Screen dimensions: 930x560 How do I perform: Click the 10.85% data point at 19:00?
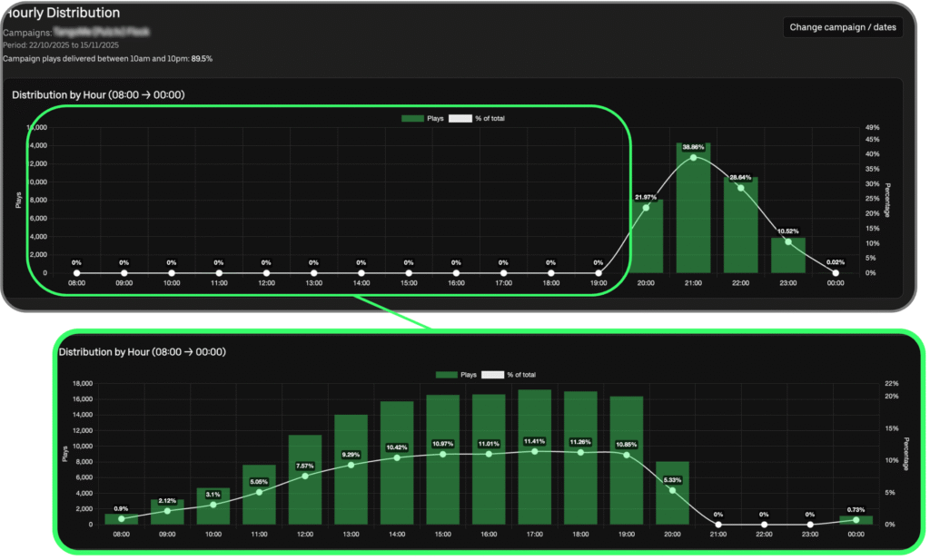(627, 455)
